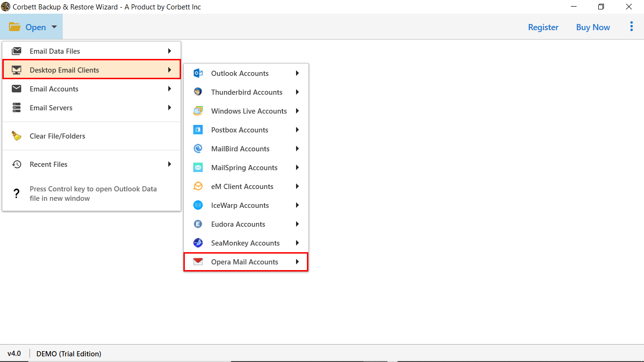Pick eM Client Accounts from submenu

pyautogui.click(x=246, y=186)
